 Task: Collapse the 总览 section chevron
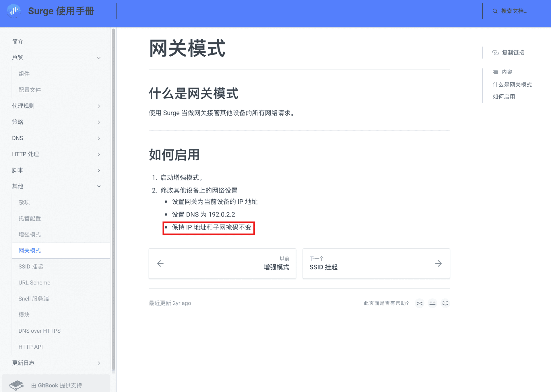click(x=99, y=58)
